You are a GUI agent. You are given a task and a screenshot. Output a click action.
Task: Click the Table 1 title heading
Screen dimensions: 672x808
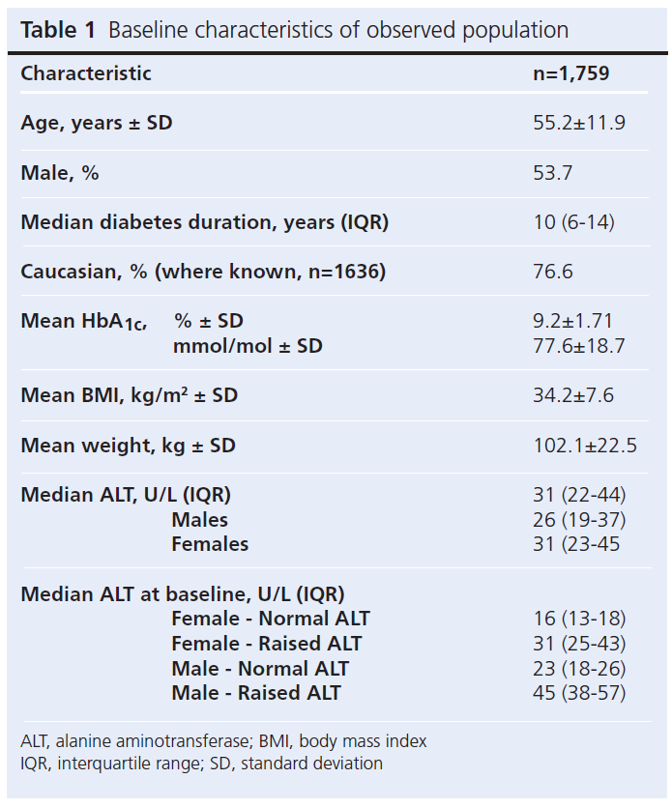click(x=294, y=30)
